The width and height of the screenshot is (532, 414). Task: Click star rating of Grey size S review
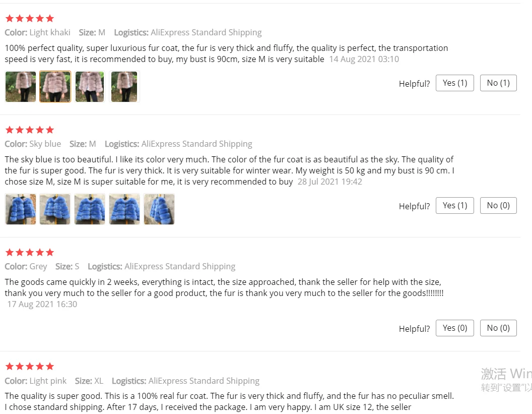tap(30, 252)
